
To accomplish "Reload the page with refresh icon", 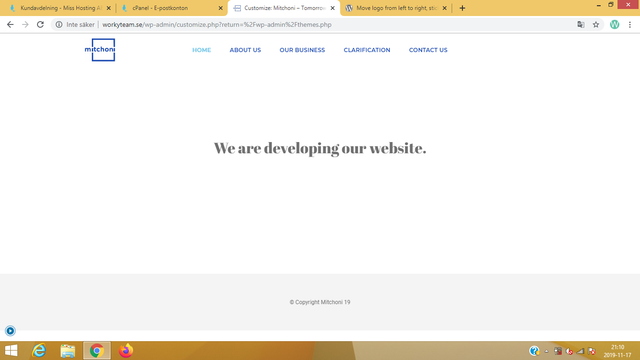I will [40, 24].
